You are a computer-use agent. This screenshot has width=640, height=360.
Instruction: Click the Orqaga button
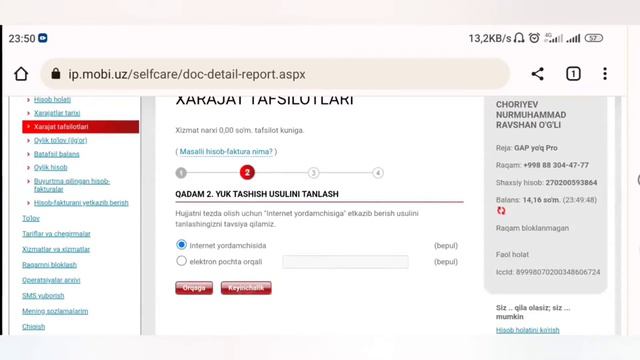(194, 288)
